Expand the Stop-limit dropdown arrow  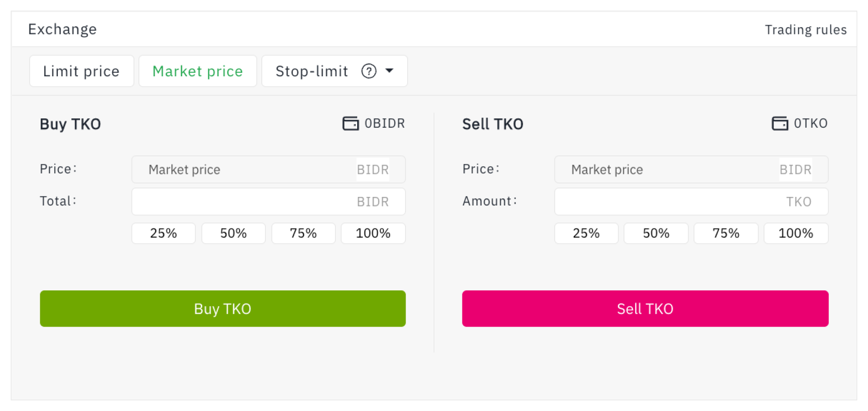point(389,71)
